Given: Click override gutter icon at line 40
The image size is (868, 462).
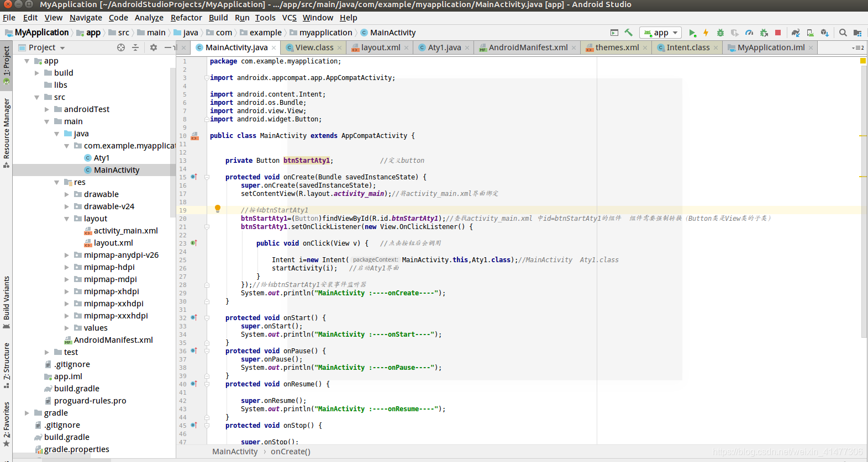Looking at the screenshot, I should click(x=194, y=384).
